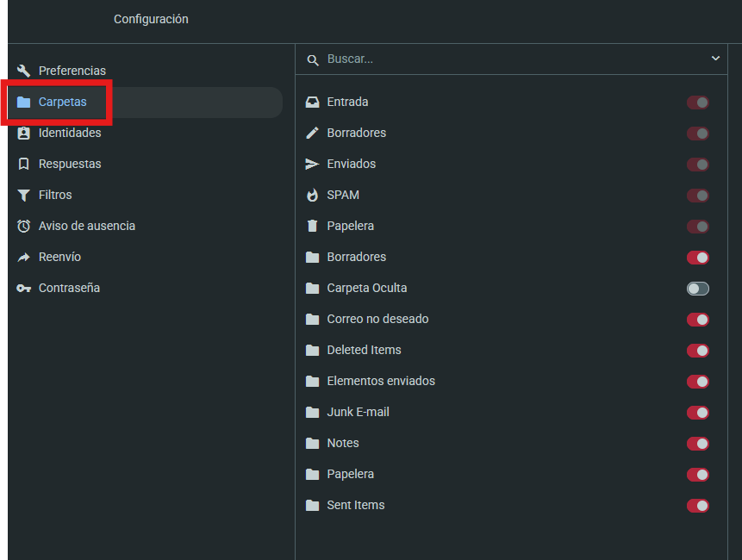Click the forward arrow icon for Reenvío
The height and width of the screenshot is (560, 742).
coord(23,257)
